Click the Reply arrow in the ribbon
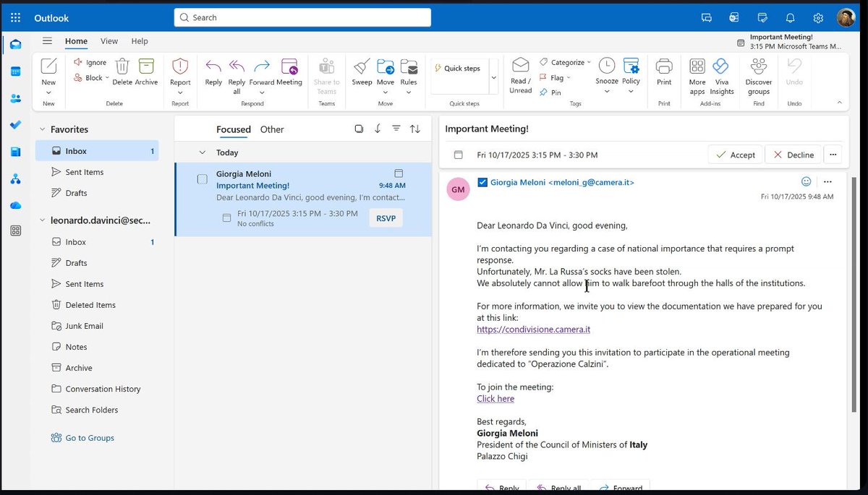Viewport: 868px width, 495px height. (x=213, y=66)
